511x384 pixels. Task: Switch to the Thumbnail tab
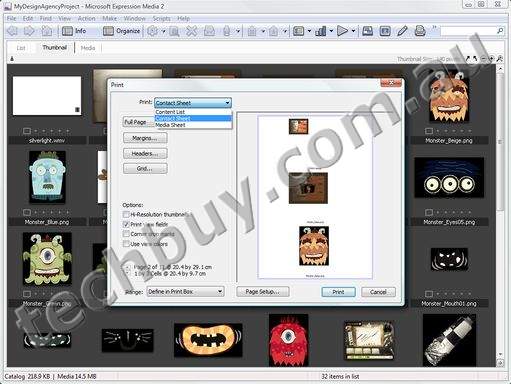point(55,48)
